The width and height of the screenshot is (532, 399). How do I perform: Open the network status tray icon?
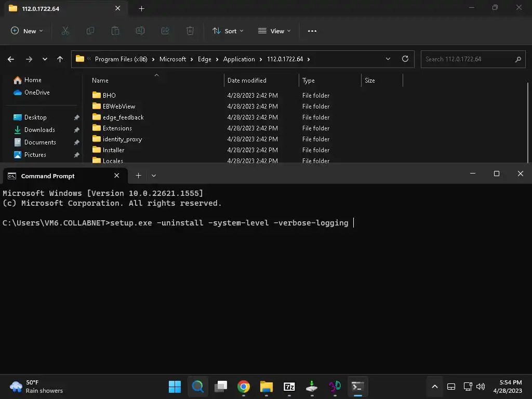pyautogui.click(x=468, y=387)
